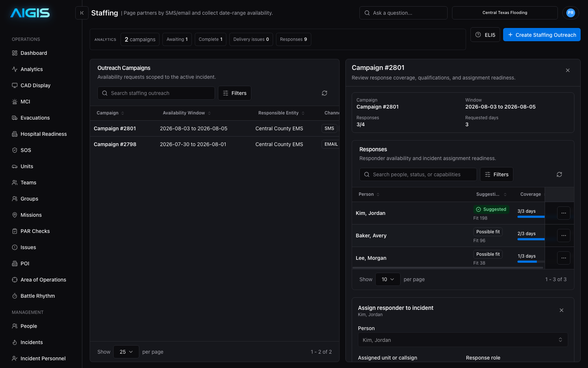Select the 2 campaigns analytics chip

[140, 39]
